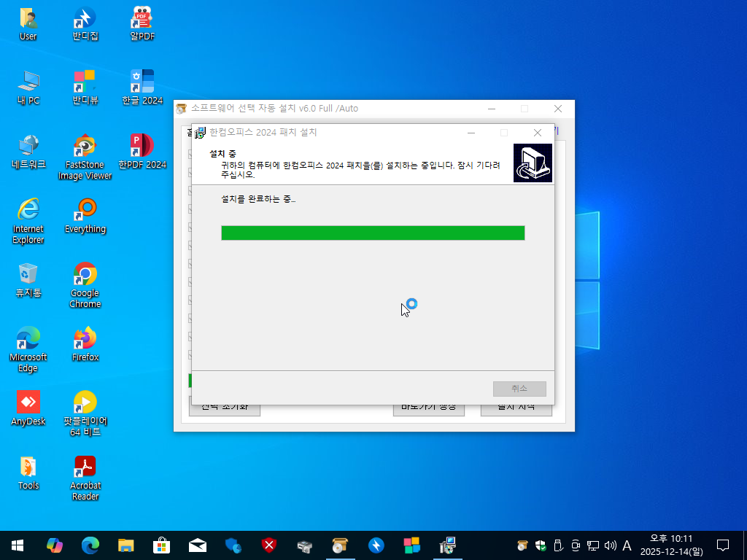Close the 한컴오피스 2024 패치 설치 dialog

pos(538,133)
